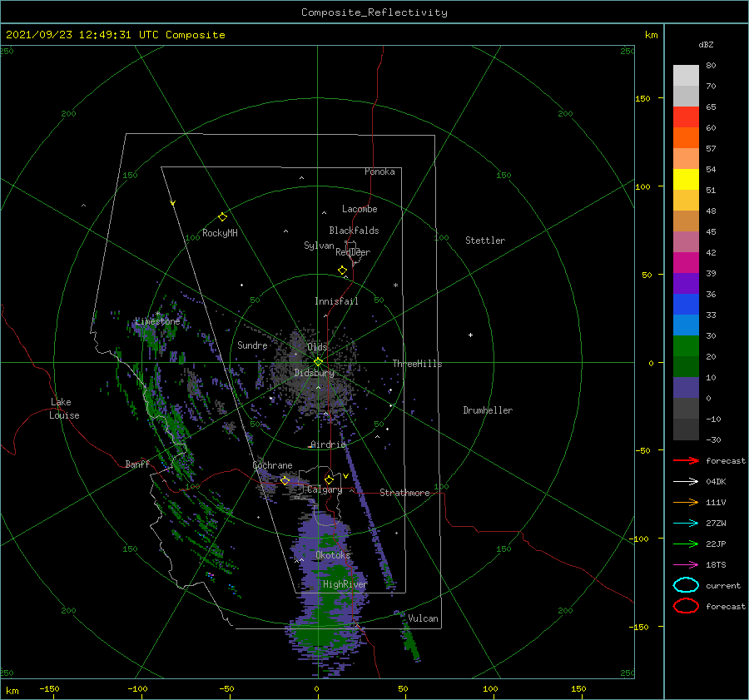Screen dimensions: 749x700
Task: Click the red forecast arrow in legend
Action: pos(686,460)
